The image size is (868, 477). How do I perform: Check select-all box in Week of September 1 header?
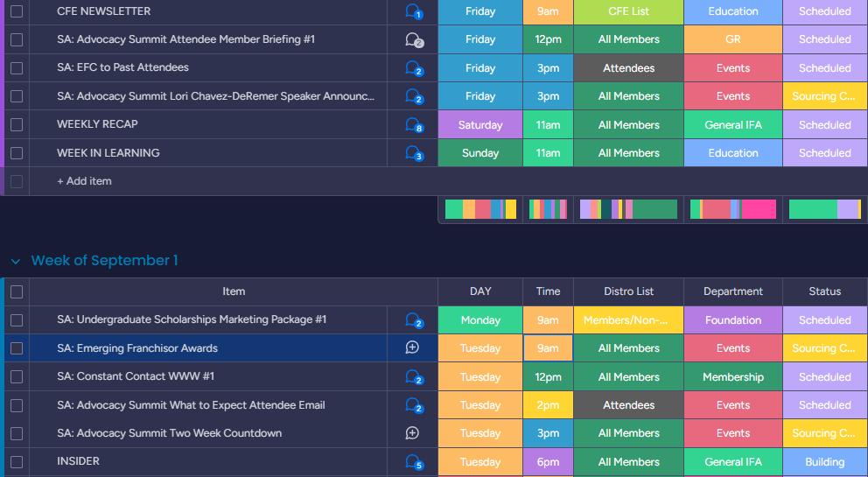(x=17, y=292)
